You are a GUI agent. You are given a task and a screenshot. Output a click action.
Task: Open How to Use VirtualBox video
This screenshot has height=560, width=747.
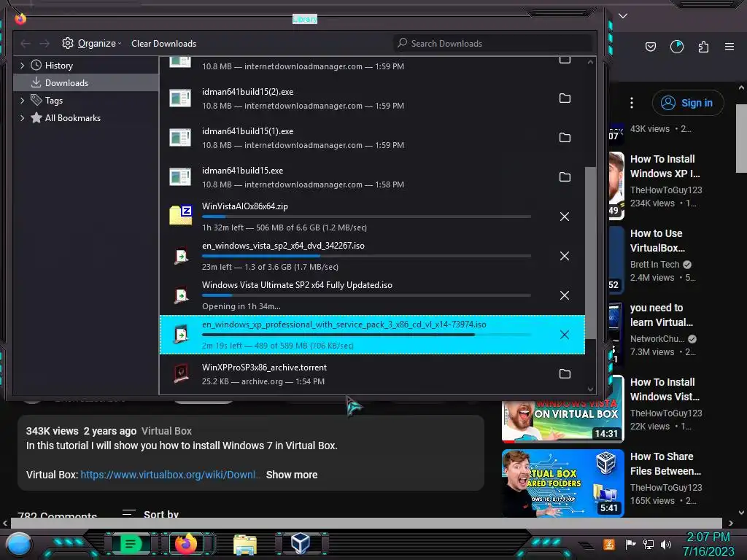657,241
